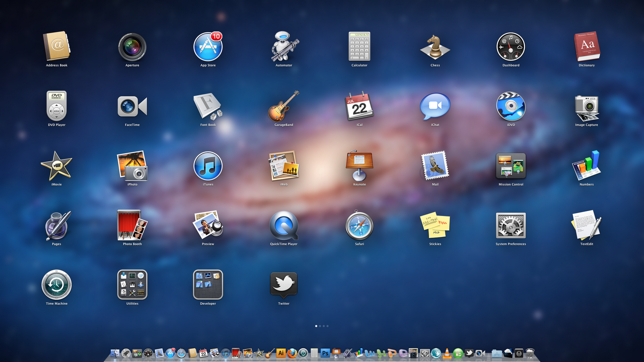This screenshot has width=644, height=362.
Task: Click the Twitter icon in the Dock
Action: pyautogui.click(x=469, y=353)
